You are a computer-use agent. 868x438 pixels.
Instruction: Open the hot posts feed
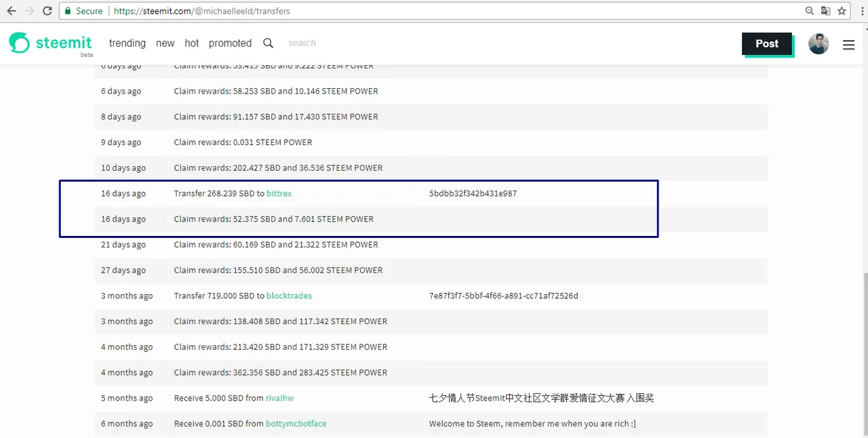(192, 43)
